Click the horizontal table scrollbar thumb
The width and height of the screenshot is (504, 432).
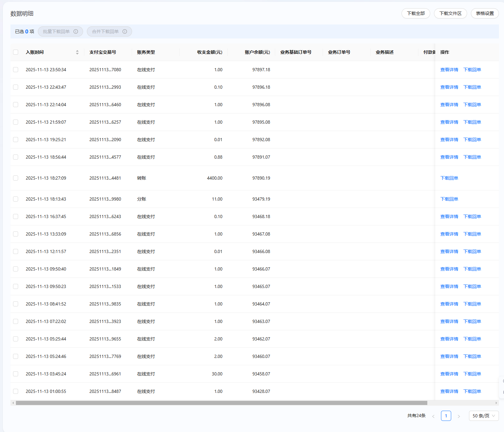click(221, 403)
